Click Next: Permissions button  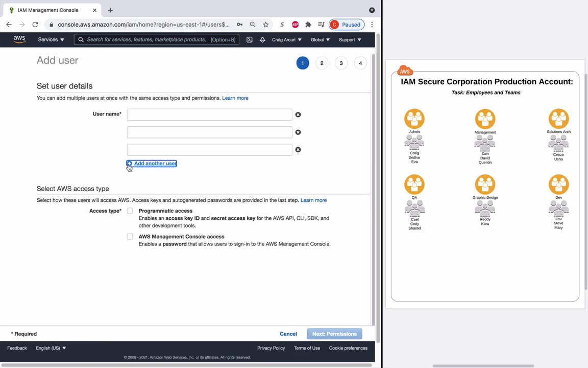[x=334, y=334]
